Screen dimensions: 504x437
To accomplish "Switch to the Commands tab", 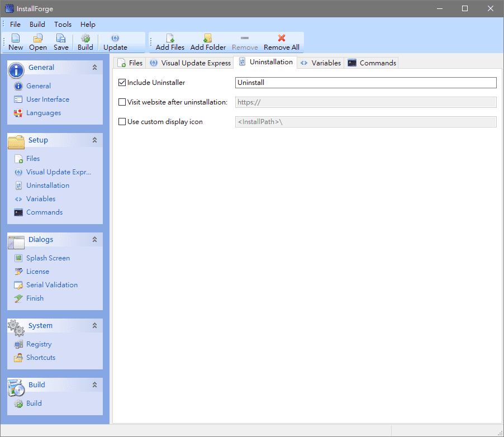I will click(x=372, y=63).
